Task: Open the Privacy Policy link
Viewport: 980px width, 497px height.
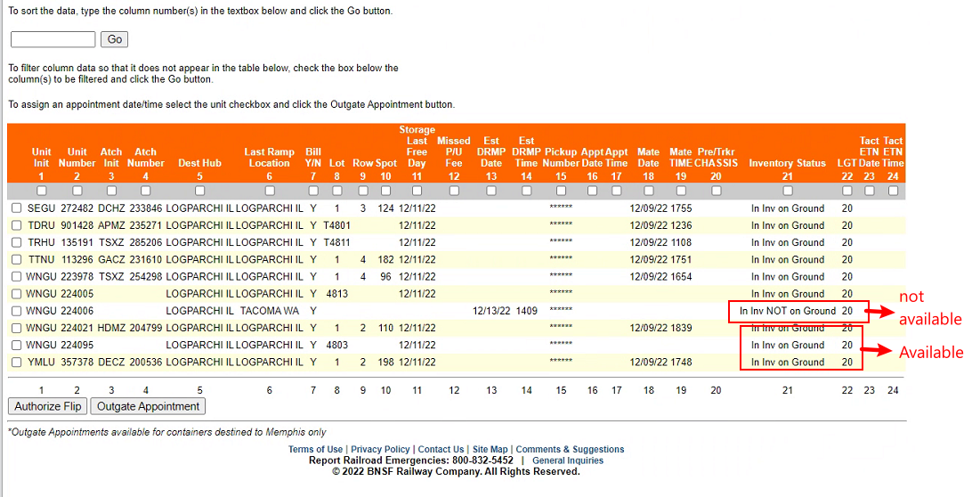Action: pyautogui.click(x=380, y=450)
